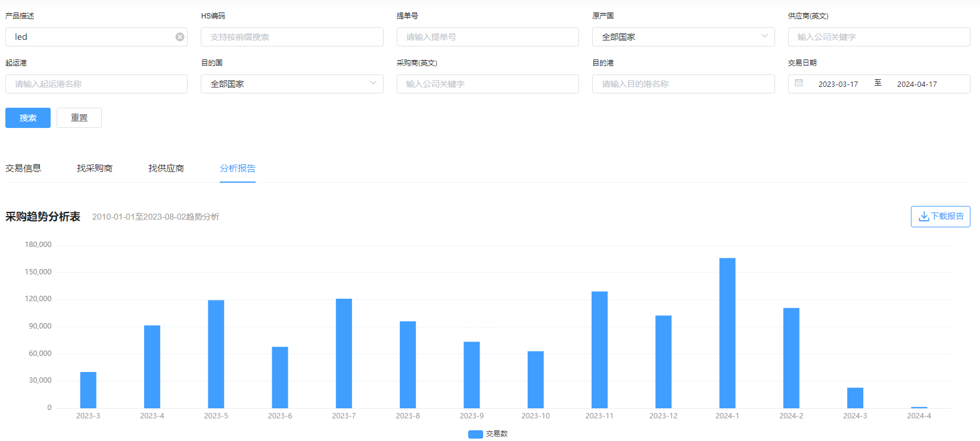Image resolution: width=980 pixels, height=441 pixels.
Task: Click the start date 2023-03-17
Action: [x=838, y=85]
